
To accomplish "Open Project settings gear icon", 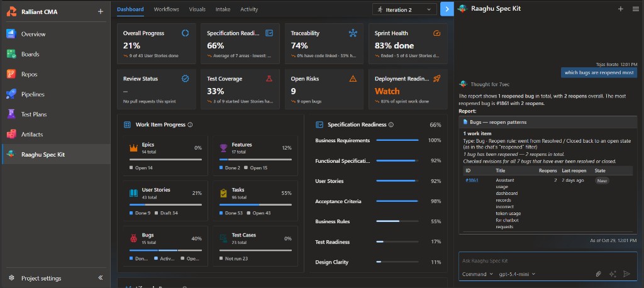I will [x=11, y=278].
